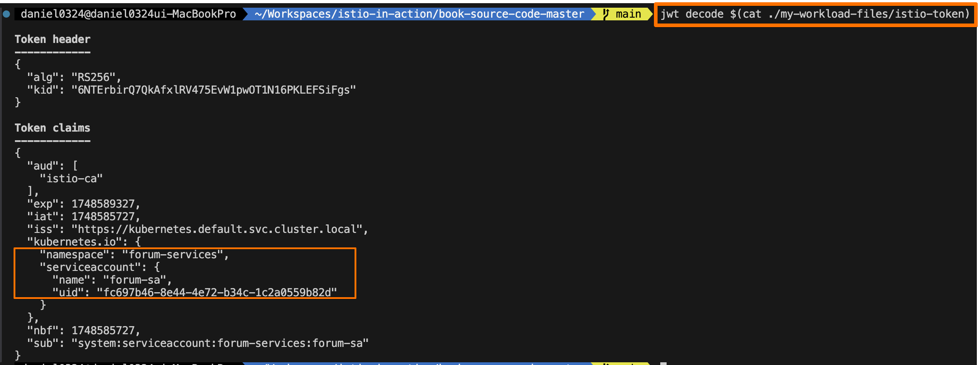
Task: Click the username daniel0324@daniel0324ui-MacBookPro prompt segment
Action: point(128,14)
